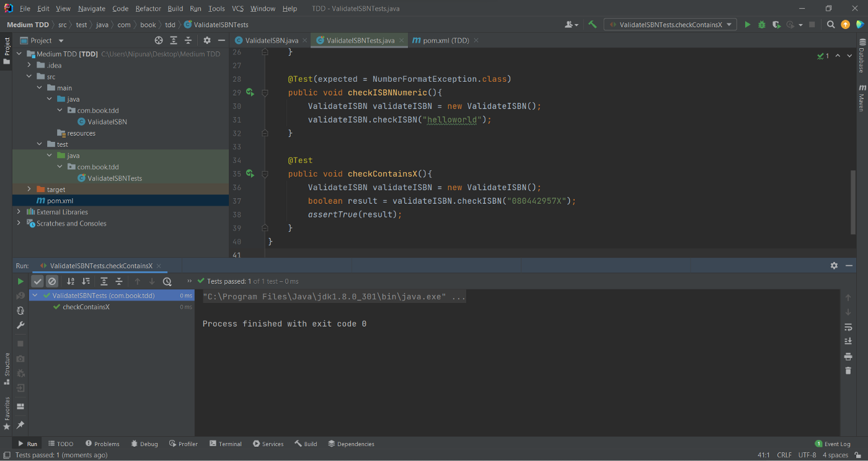
Task: Click the Debug bug icon in the top toolbar
Action: [762, 25]
